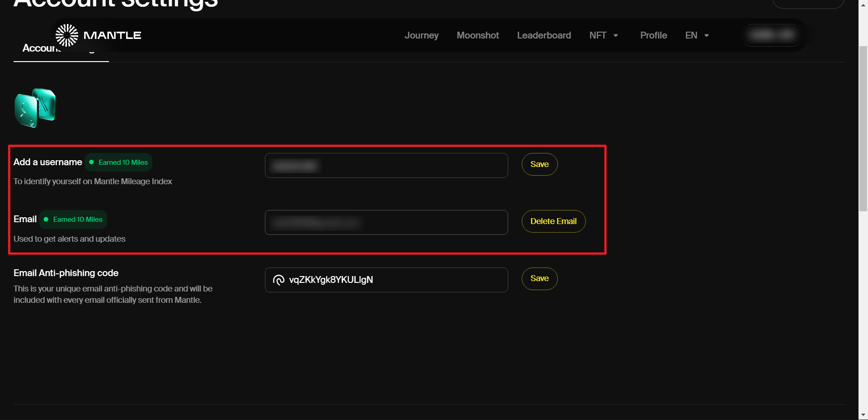Go to Moonshot in the navbar
The height and width of the screenshot is (420, 868).
click(x=477, y=35)
